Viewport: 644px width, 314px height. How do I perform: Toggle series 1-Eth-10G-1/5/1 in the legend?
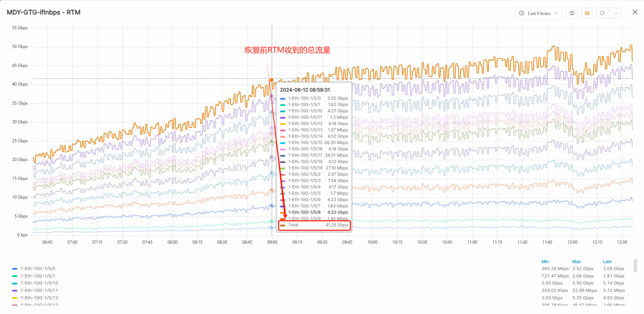38,276
